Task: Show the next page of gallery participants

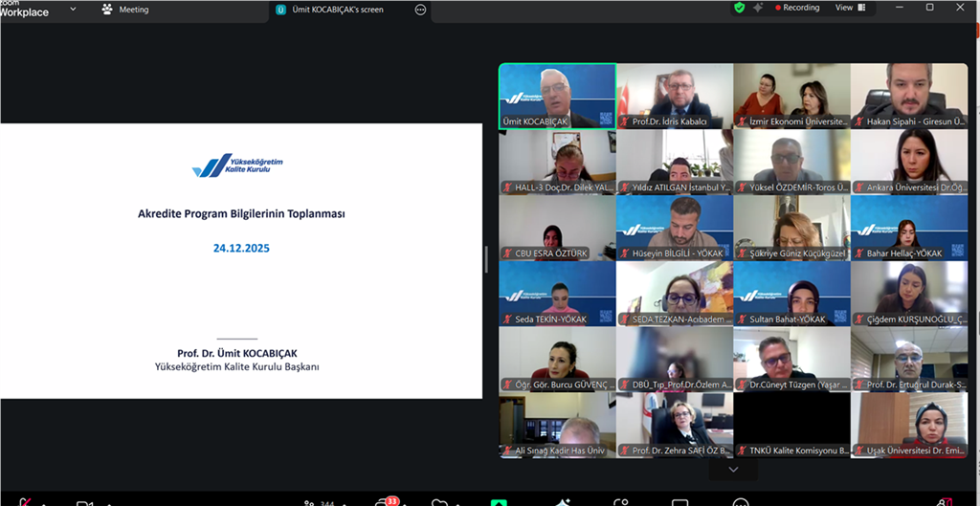Action: tap(733, 470)
